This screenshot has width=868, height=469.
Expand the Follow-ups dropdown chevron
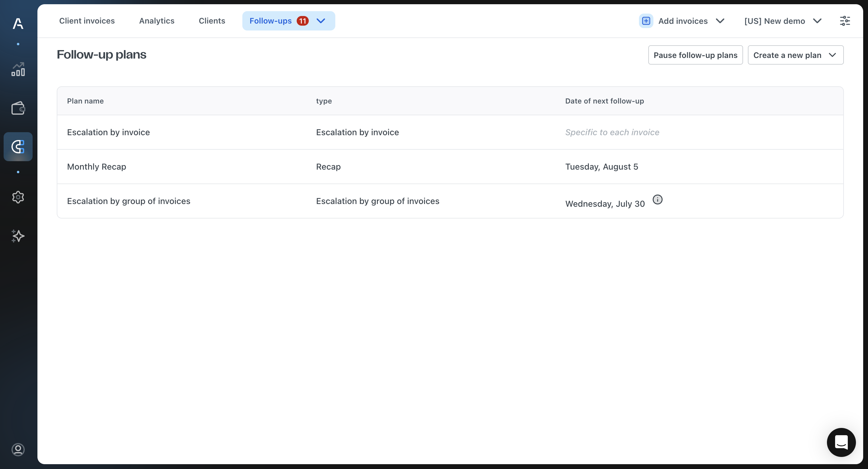pyautogui.click(x=321, y=21)
